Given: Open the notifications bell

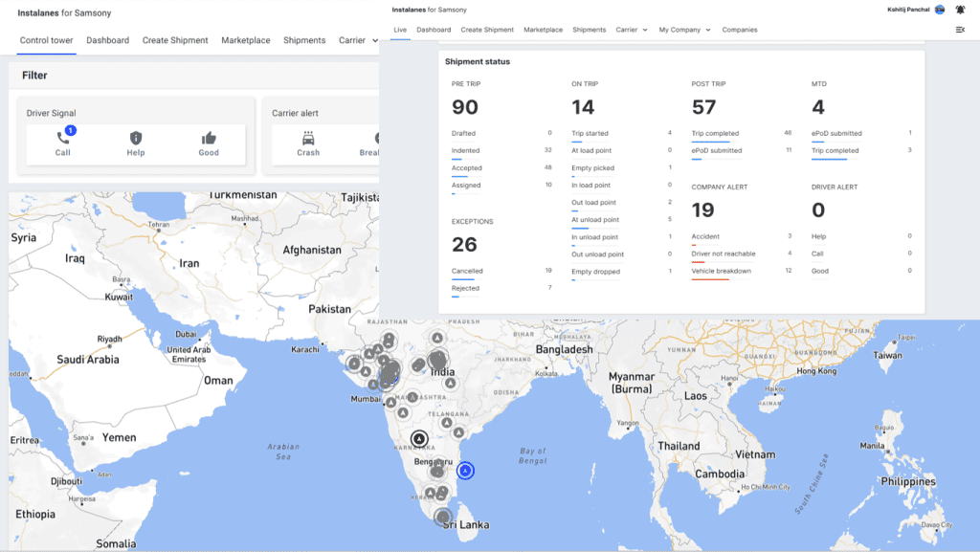Looking at the screenshot, I should tap(960, 10).
